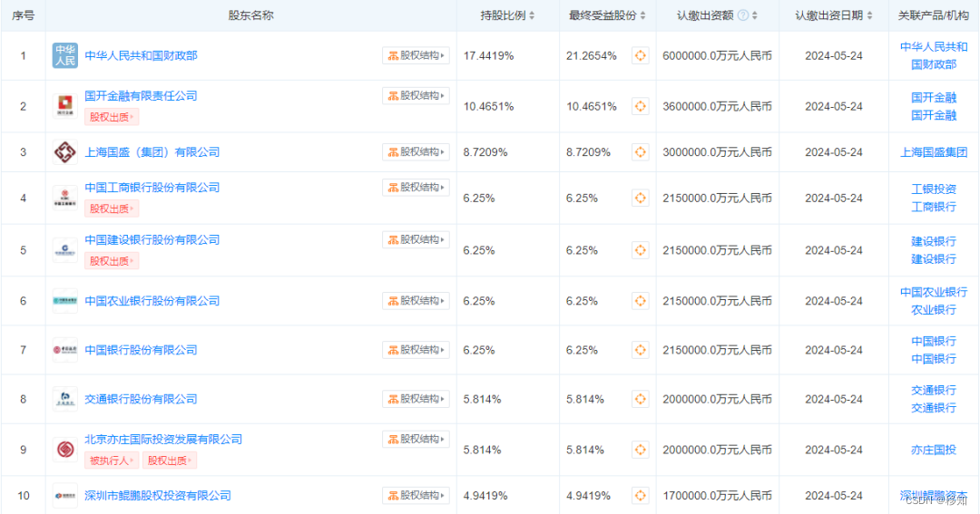Click the 中国农业银行 logo icon
Image resolution: width=980 pixels, height=514 pixels.
coord(65,301)
